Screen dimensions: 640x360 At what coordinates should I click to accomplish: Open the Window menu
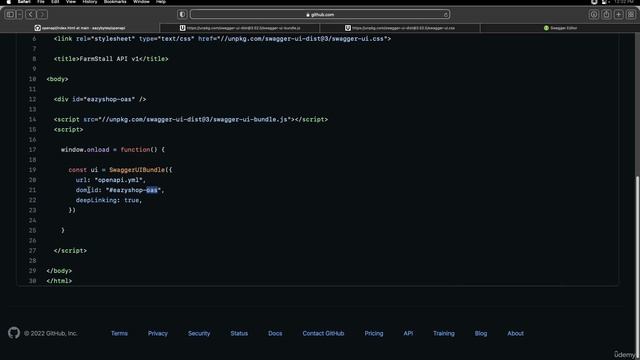[141, 2]
